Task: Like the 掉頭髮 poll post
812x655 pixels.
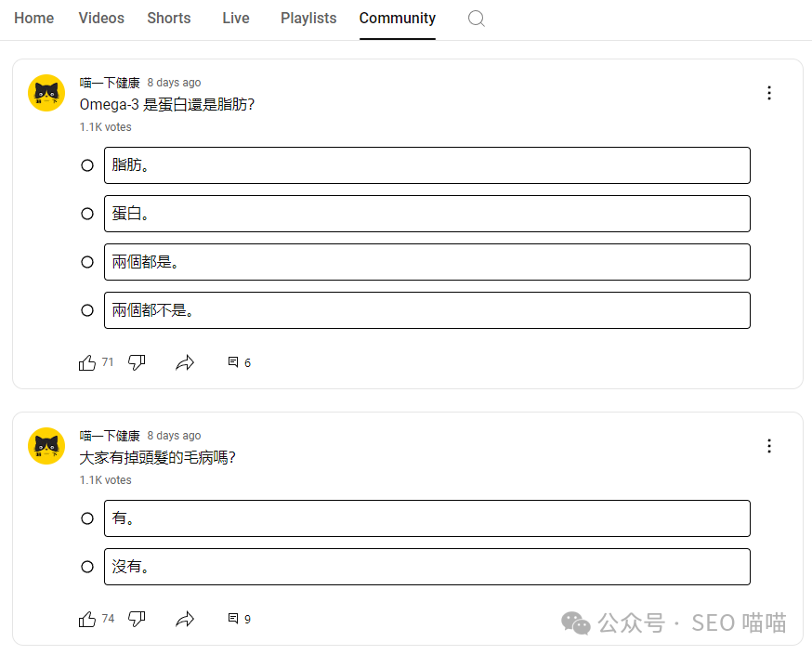Action: [87, 619]
